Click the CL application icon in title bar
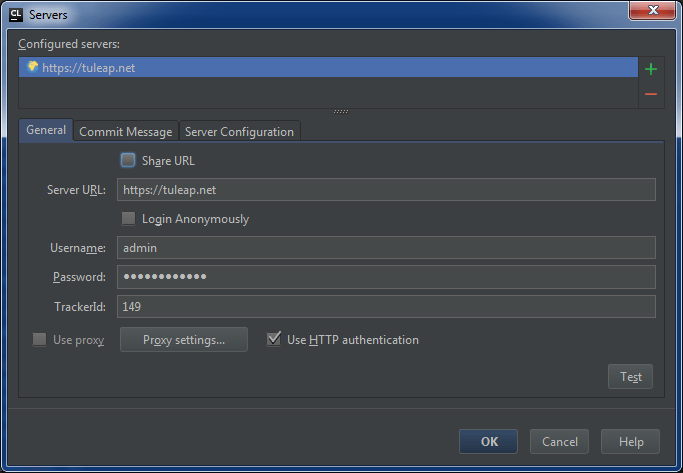 pyautogui.click(x=16, y=15)
